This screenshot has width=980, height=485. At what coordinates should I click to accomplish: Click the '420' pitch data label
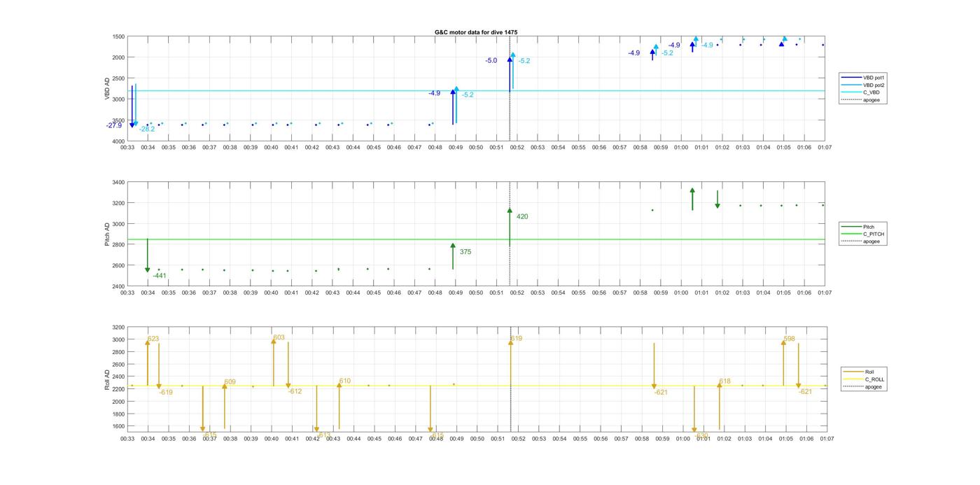click(522, 217)
